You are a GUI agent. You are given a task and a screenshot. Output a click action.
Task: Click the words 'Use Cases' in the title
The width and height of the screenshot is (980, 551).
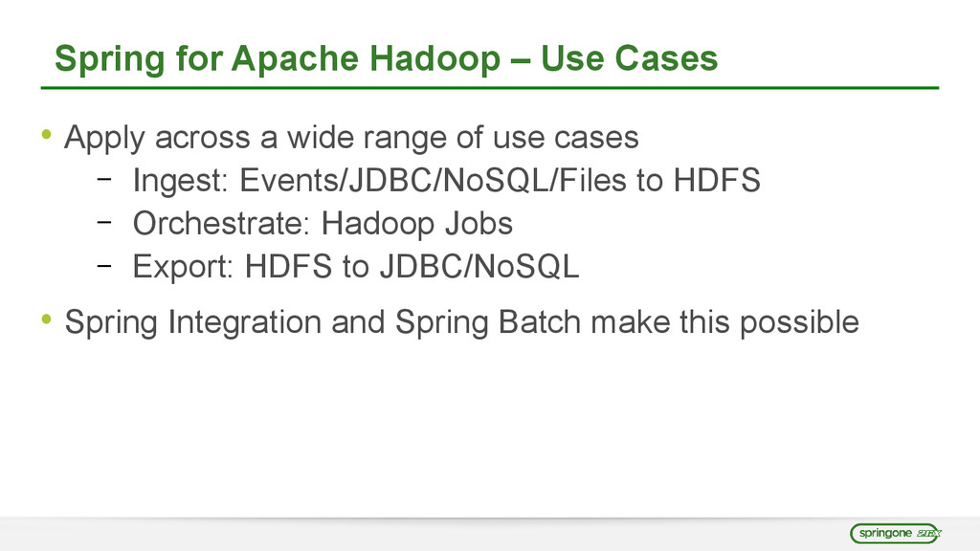click(x=629, y=59)
